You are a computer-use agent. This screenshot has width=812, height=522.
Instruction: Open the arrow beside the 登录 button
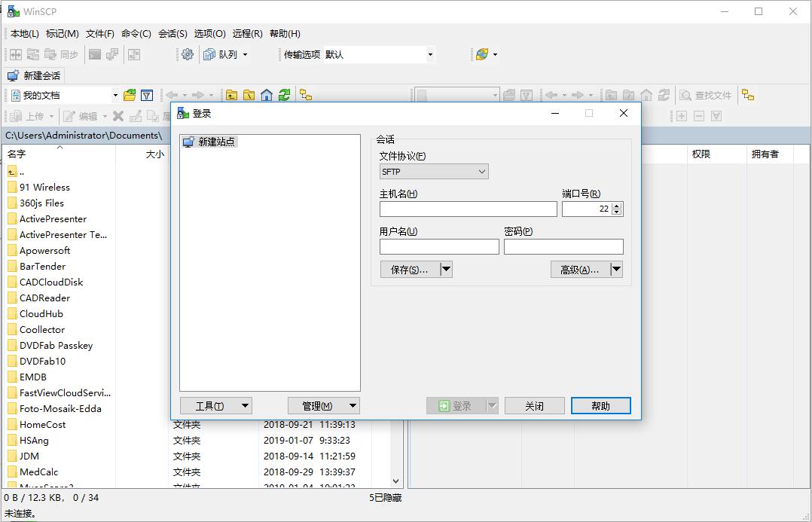[x=493, y=406]
